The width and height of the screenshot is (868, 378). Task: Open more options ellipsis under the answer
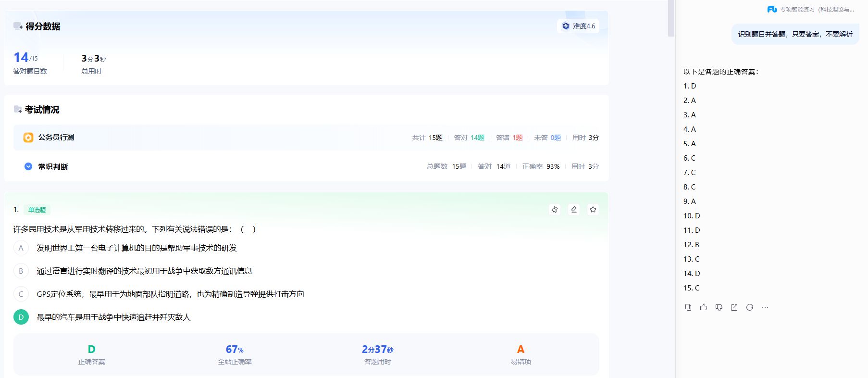(x=765, y=307)
